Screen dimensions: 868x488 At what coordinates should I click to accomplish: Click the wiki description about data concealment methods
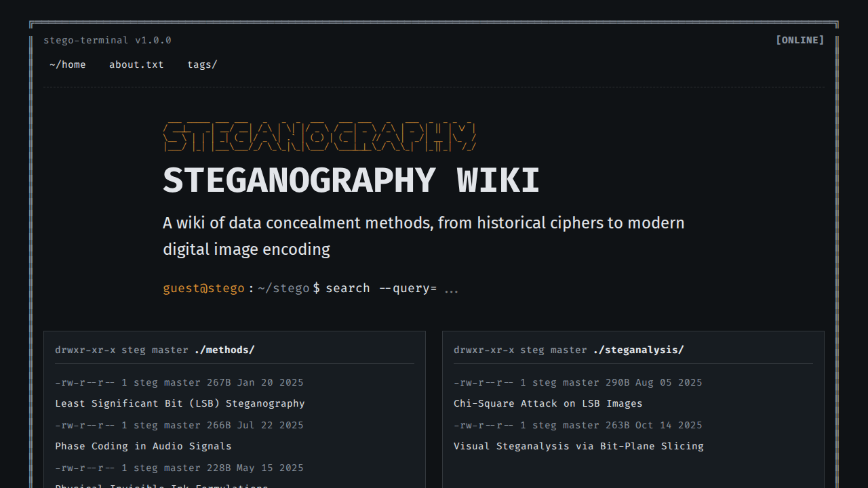(424, 236)
